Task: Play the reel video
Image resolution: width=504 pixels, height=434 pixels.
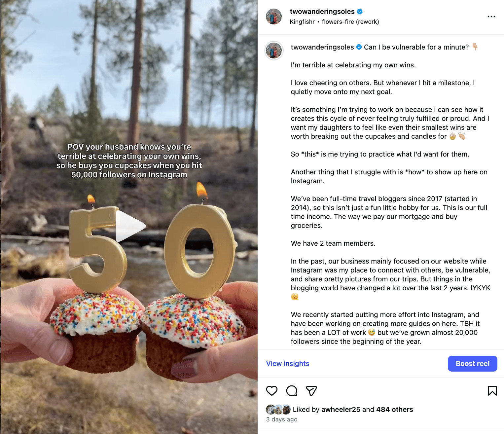Action: coord(130,226)
